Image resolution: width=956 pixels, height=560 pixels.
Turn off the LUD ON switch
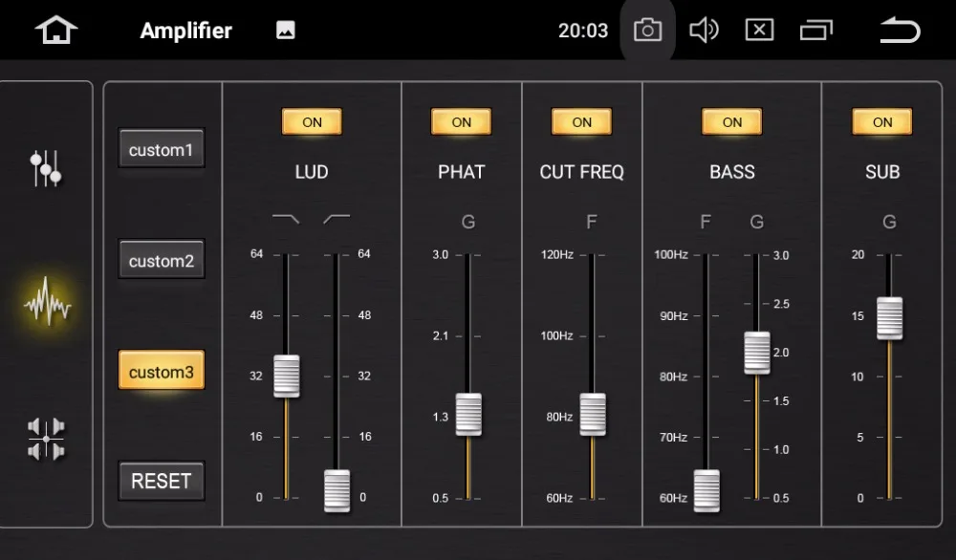click(x=312, y=122)
